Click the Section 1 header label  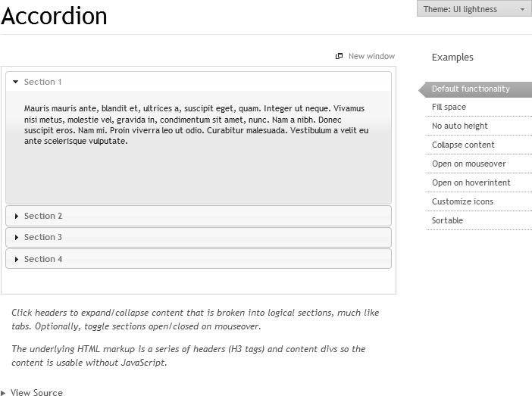tap(42, 82)
